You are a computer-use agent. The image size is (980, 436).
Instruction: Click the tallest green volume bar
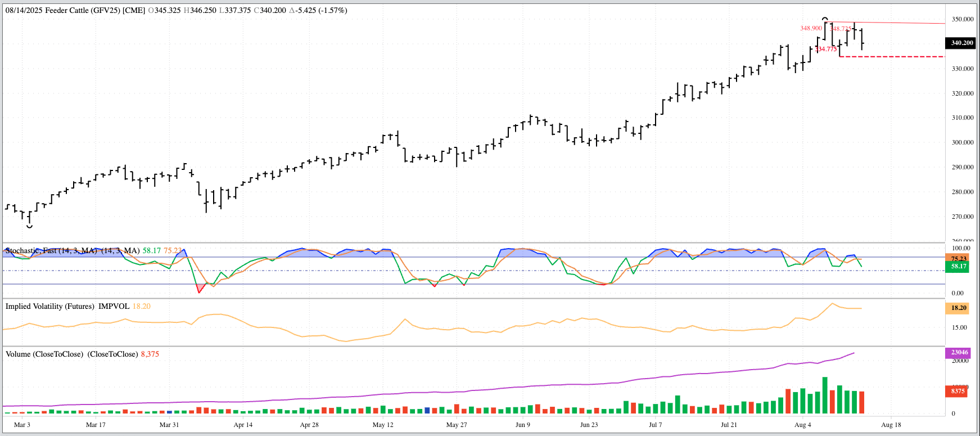(825, 395)
